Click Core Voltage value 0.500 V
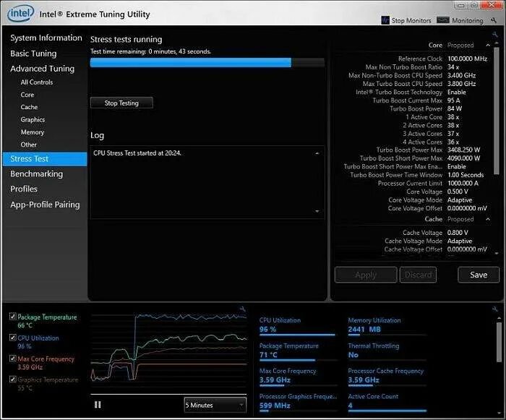 tap(458, 192)
